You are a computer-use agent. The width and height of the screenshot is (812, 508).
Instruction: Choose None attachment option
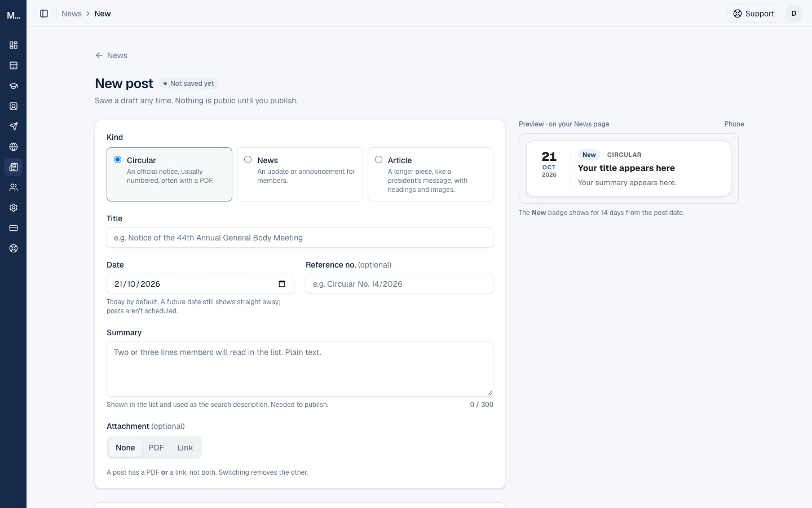point(125,448)
